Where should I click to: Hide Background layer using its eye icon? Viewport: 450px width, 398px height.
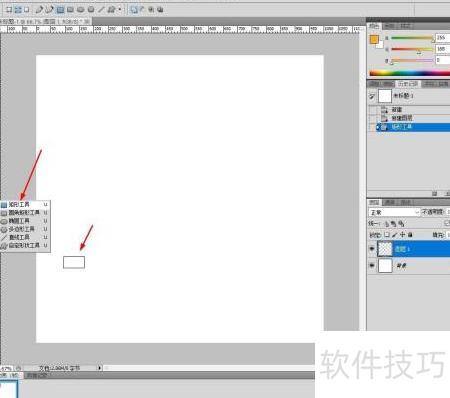click(x=372, y=266)
